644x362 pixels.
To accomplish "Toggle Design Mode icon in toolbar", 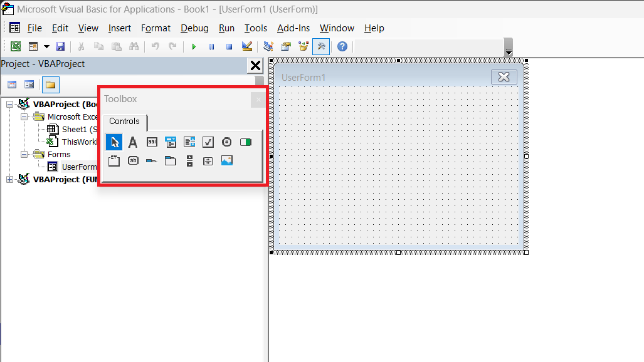I will coord(247,46).
